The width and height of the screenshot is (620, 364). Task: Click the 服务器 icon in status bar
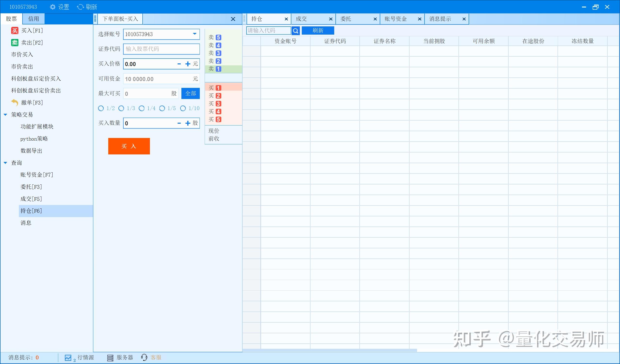coord(110,357)
